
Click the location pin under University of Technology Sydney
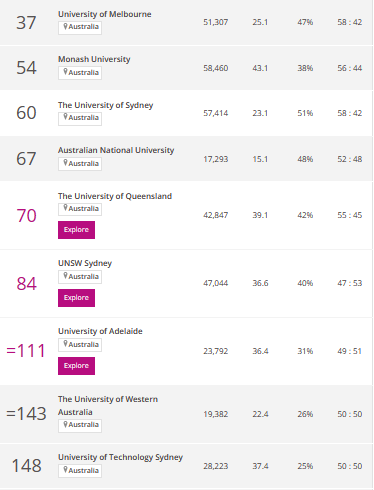66,470
